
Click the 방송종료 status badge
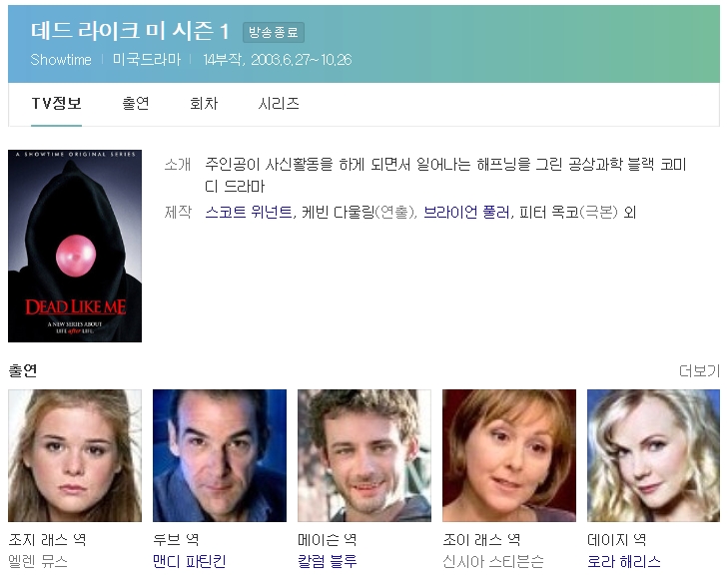point(273,33)
